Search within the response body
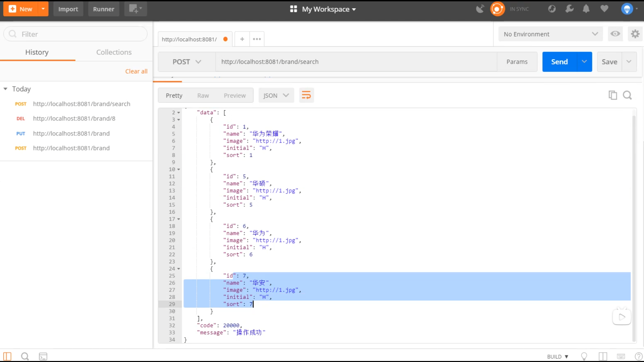Viewport: 644px width, 362px height. tap(627, 95)
